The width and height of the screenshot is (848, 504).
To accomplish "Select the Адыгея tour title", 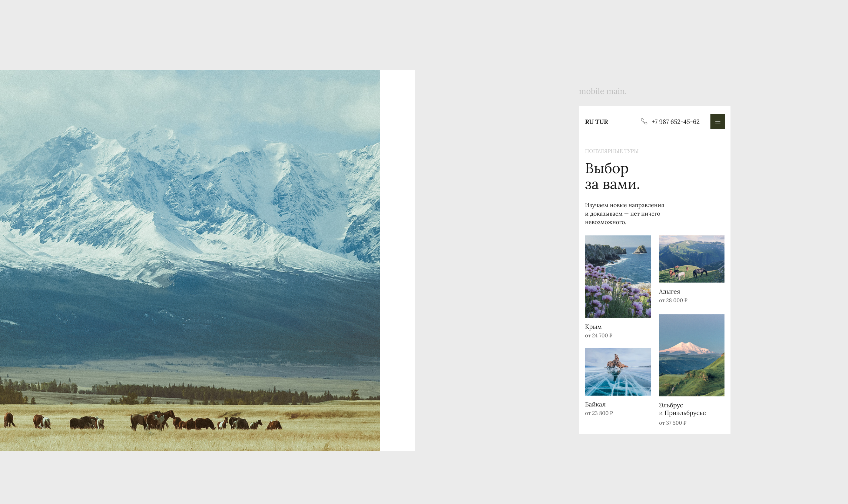I will [669, 291].
